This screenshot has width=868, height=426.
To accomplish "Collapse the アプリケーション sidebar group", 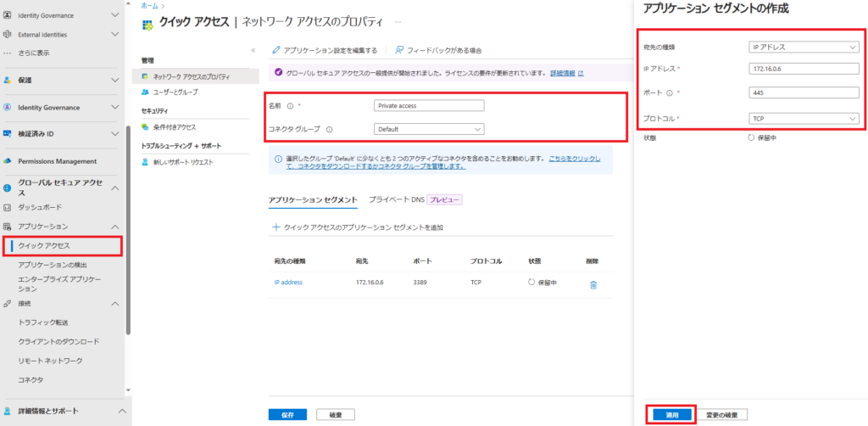I will coord(115,227).
